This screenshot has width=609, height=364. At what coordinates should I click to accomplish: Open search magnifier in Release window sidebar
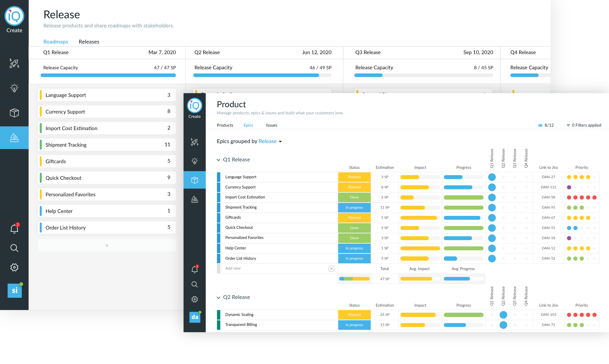tap(14, 248)
